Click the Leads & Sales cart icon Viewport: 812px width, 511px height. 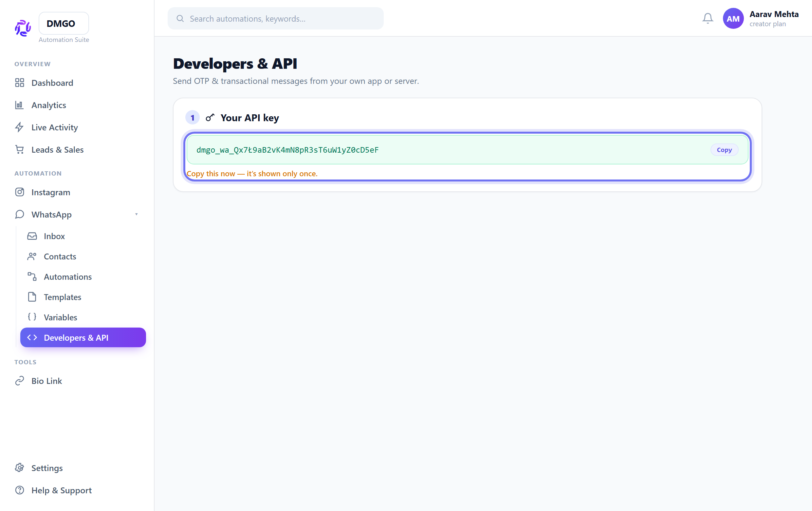click(20, 149)
